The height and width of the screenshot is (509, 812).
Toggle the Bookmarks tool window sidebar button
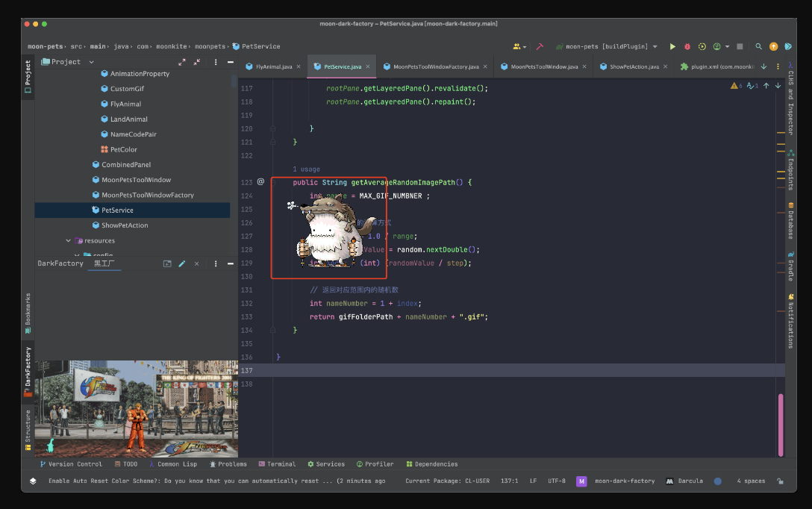click(28, 313)
